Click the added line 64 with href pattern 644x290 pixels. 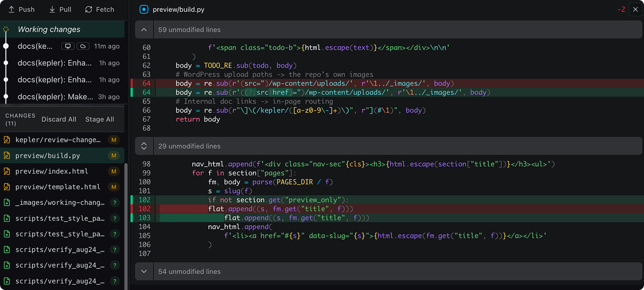386,92
